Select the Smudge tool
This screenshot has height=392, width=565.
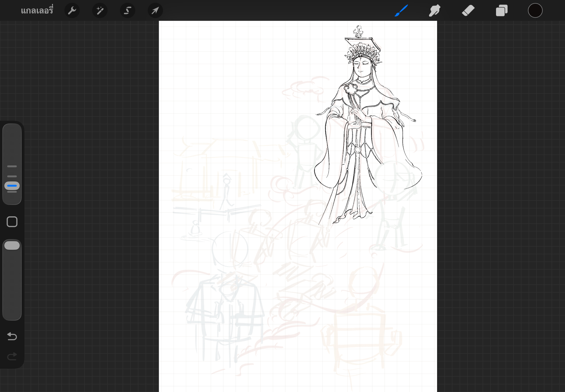pos(434,11)
